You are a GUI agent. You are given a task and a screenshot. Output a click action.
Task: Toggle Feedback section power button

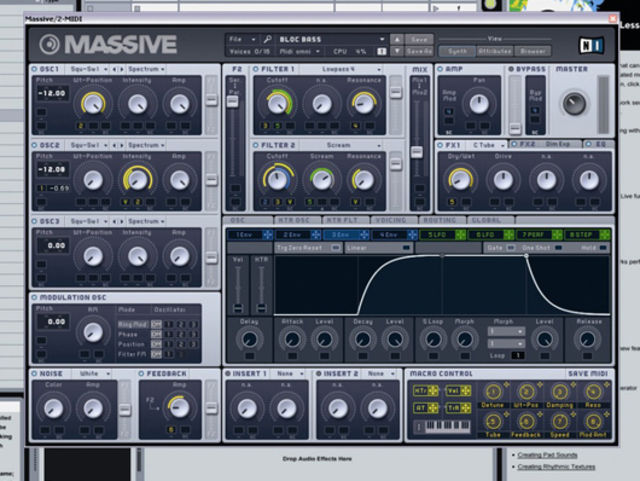coord(141,374)
